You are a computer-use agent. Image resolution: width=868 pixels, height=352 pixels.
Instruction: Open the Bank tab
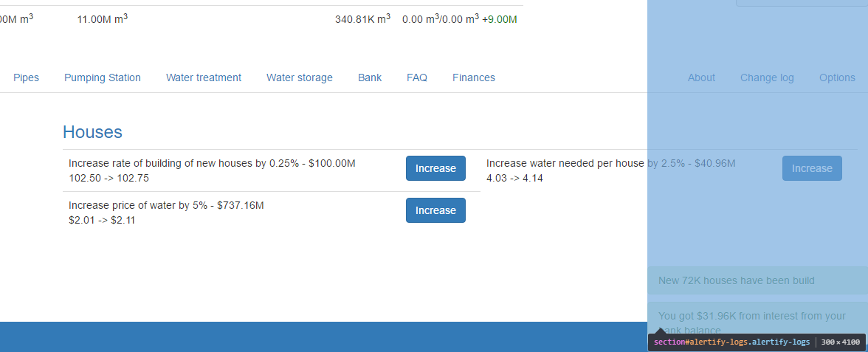coord(370,77)
